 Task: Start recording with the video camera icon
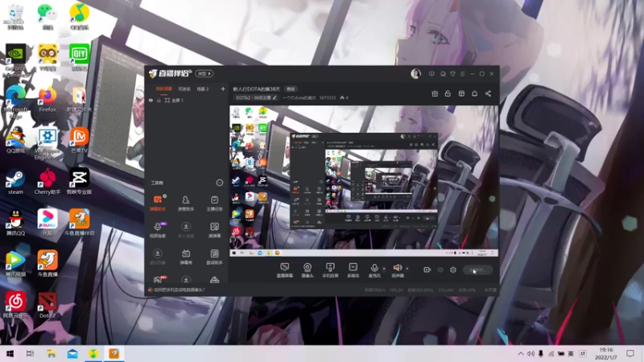coord(427,269)
